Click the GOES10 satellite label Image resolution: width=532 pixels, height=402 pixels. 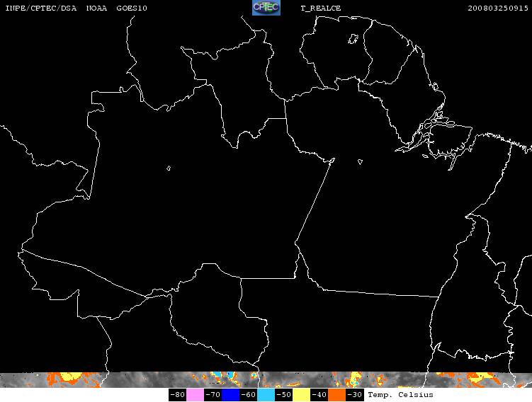pyautogui.click(x=132, y=8)
